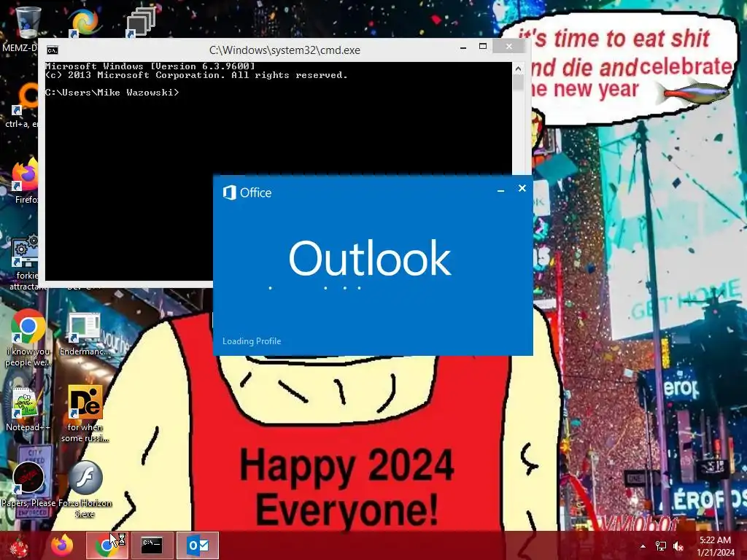Show hidden tray icons arrow
This screenshot has height=560, width=747.
(643, 546)
